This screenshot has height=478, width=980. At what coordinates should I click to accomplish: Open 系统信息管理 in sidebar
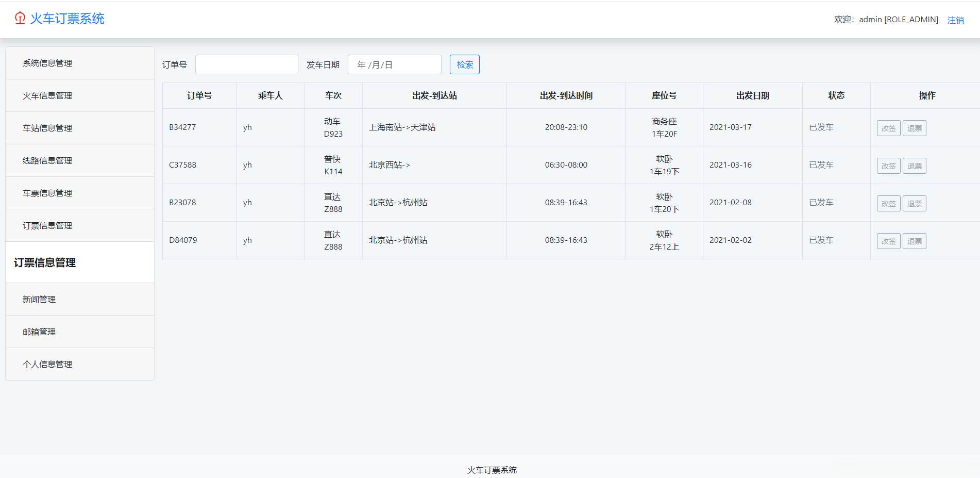point(47,63)
